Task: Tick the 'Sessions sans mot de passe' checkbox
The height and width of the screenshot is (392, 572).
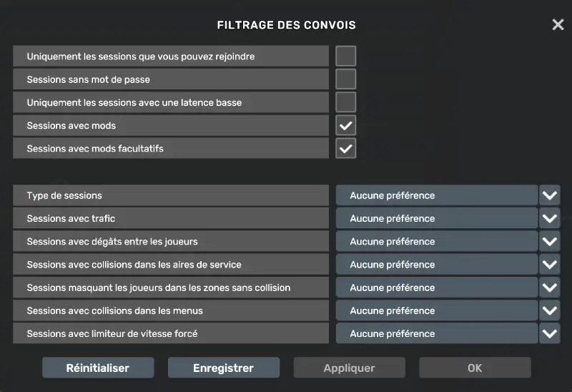Action: tap(346, 79)
